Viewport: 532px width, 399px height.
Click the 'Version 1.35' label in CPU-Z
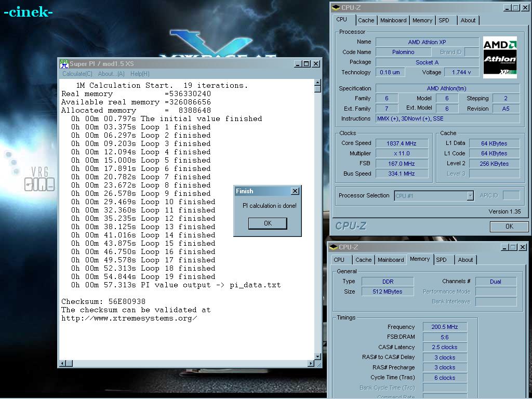[504, 211]
